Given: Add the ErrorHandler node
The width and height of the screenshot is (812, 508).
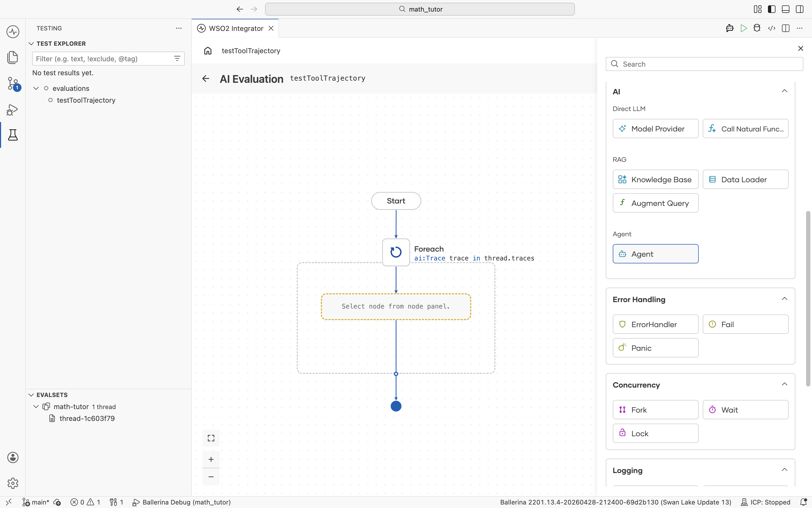Looking at the screenshot, I should pyautogui.click(x=655, y=324).
